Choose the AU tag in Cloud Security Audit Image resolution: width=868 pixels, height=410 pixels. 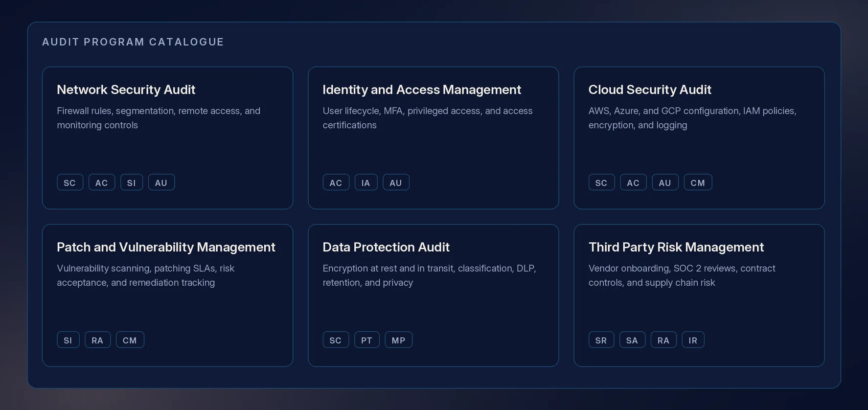pos(665,182)
